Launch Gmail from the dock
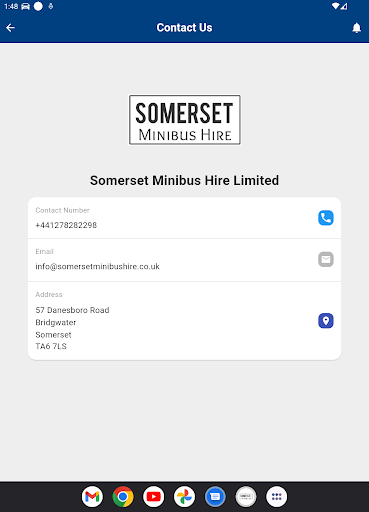Viewport: 369px width, 512px height. pos(92,497)
